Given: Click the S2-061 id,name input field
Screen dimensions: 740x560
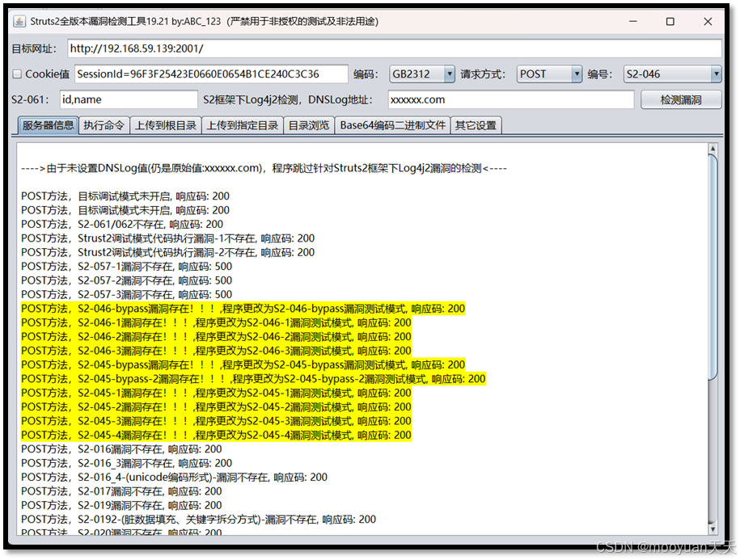Looking at the screenshot, I should click(x=129, y=100).
